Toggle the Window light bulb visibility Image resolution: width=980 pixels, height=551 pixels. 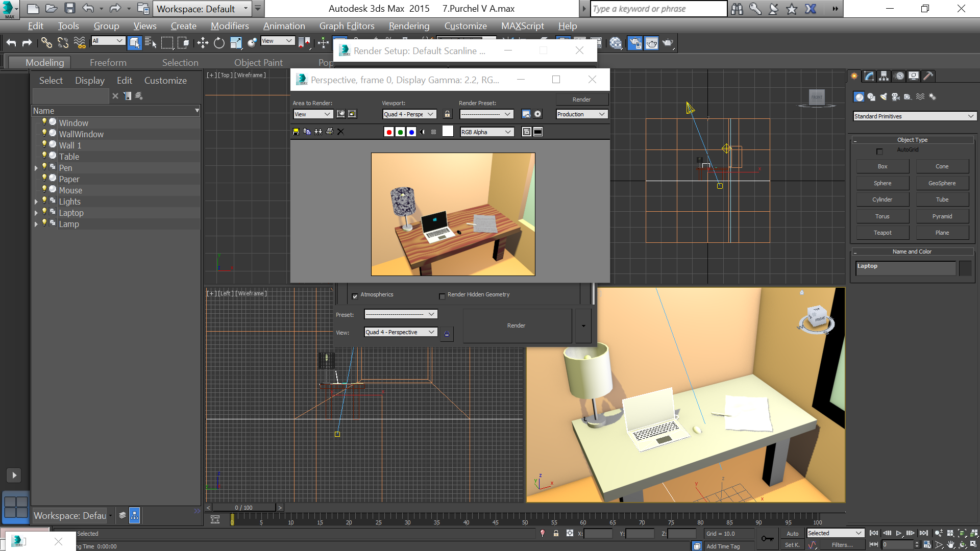click(44, 121)
